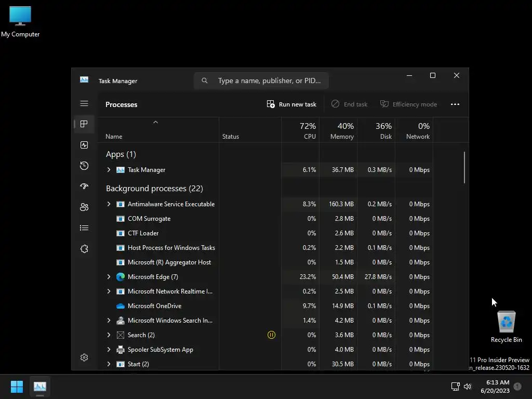
Task: Expand the Search (2) group
Action: [x=109, y=335]
